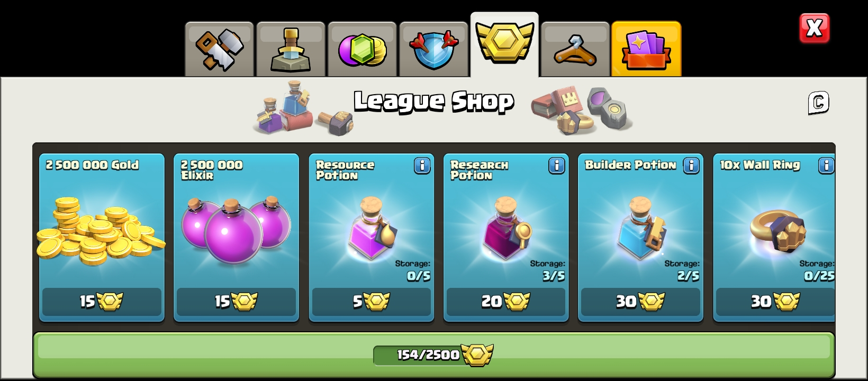Close the shop with the red X

click(814, 28)
